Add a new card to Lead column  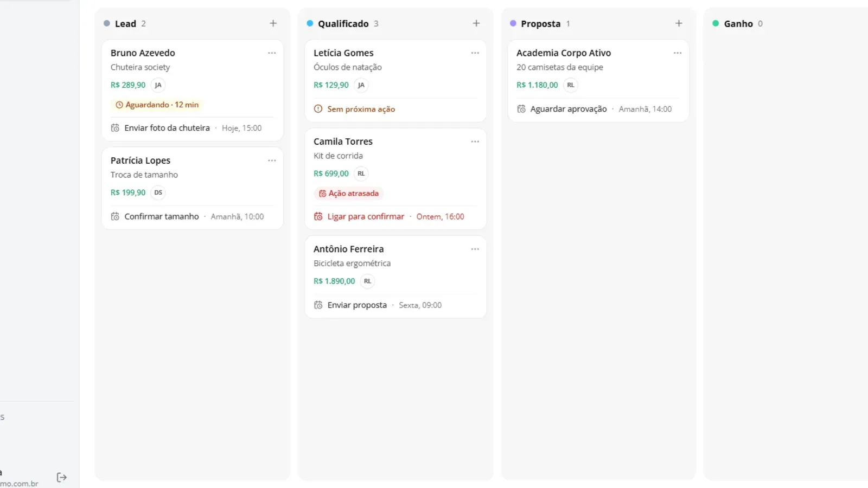[x=273, y=23]
